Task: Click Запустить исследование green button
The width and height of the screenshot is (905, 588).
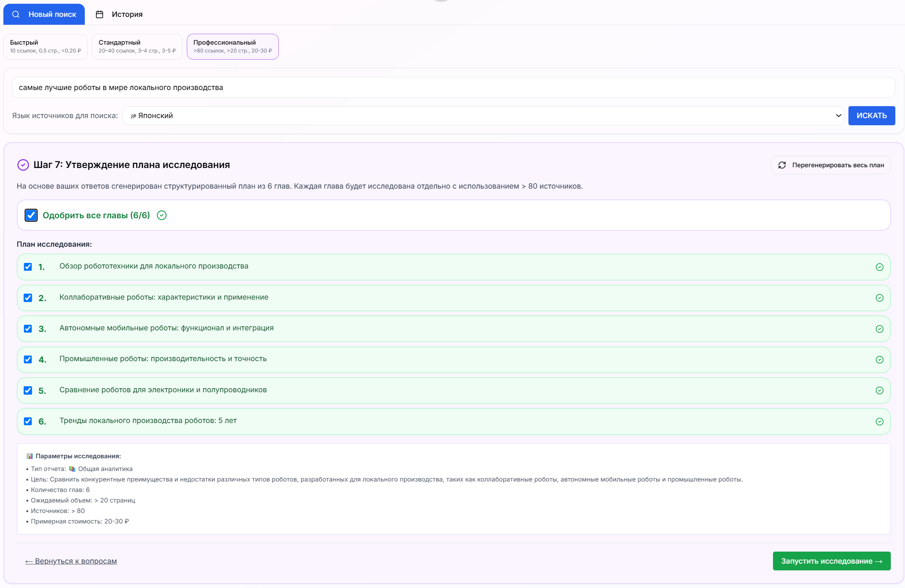Action: point(831,561)
